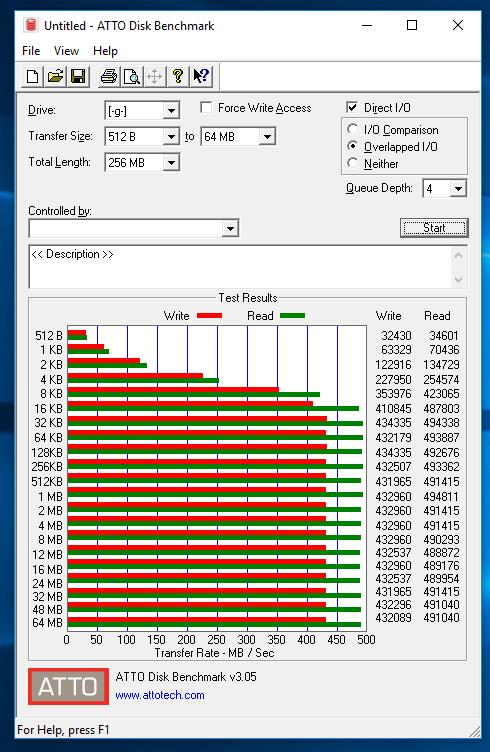This screenshot has width=490, height=752.
Task: Select the Neither radio button
Action: pos(352,163)
